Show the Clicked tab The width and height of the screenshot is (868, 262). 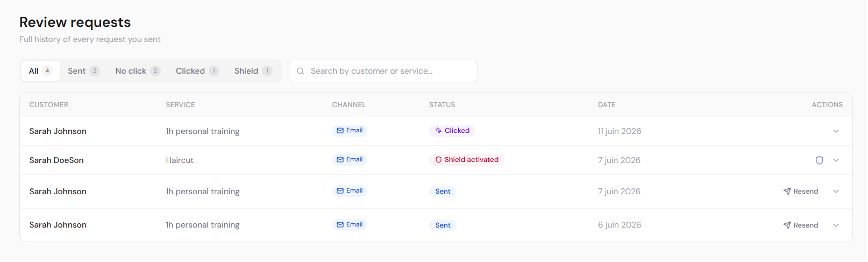(x=197, y=71)
